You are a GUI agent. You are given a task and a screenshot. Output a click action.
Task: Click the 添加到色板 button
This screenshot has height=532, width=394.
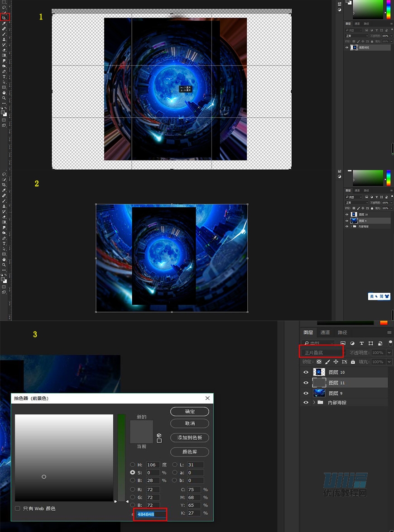pos(190,438)
